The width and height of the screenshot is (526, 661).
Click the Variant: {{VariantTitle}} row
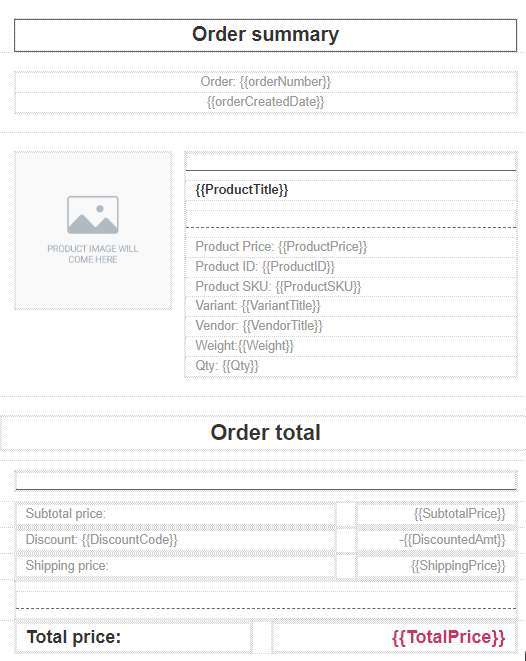tap(351, 306)
